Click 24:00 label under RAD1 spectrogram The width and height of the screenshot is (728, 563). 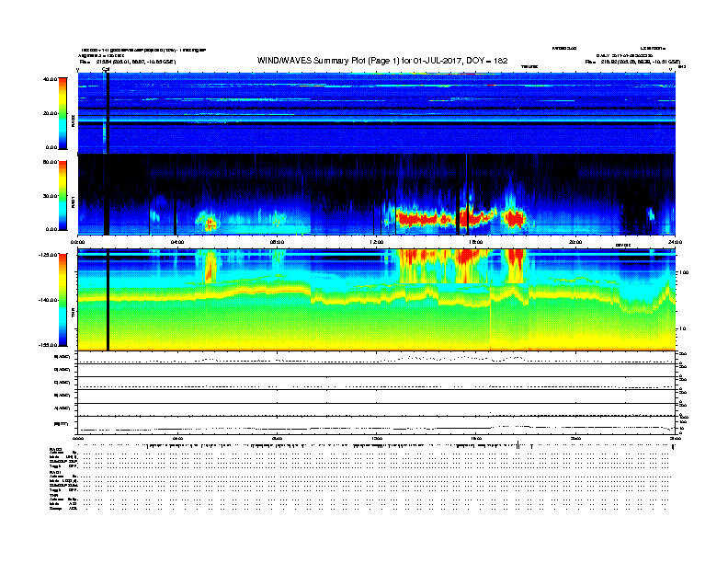tap(675, 242)
